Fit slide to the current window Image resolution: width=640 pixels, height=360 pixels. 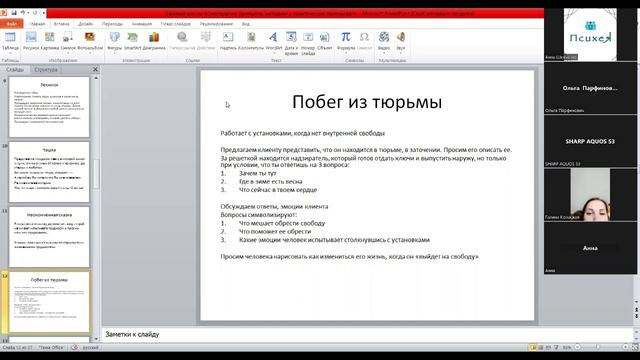(x=635, y=347)
